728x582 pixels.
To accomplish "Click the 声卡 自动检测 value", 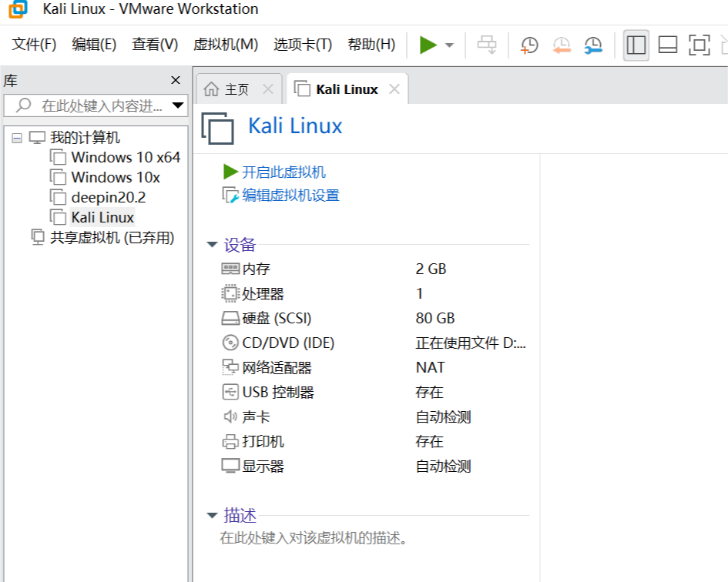I will click(443, 416).
